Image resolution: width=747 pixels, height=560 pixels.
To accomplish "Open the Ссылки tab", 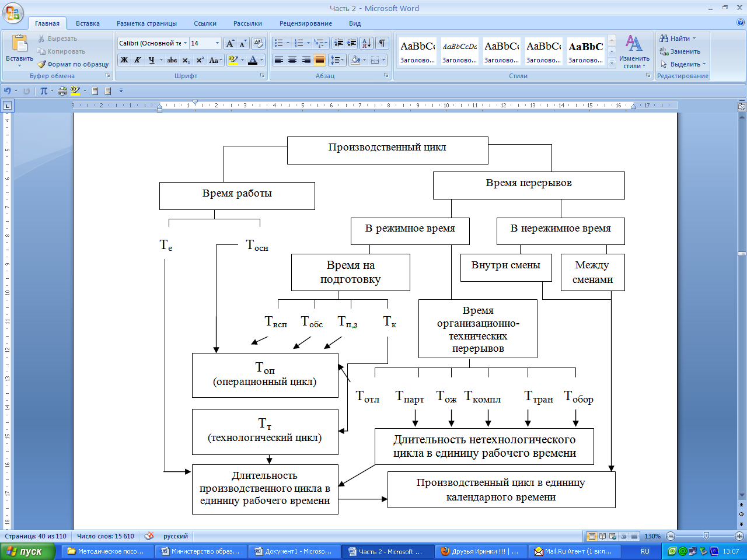I will (x=205, y=23).
